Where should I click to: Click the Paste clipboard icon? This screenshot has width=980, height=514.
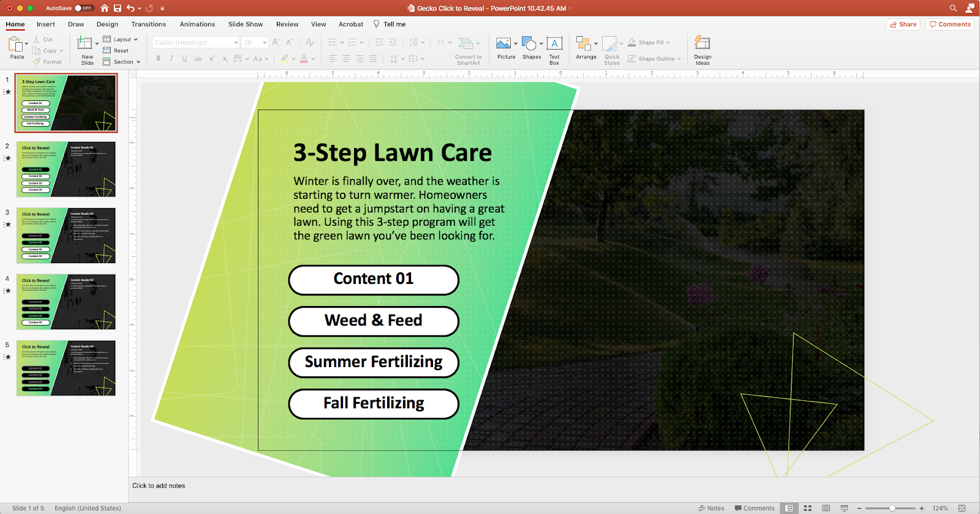(15, 44)
